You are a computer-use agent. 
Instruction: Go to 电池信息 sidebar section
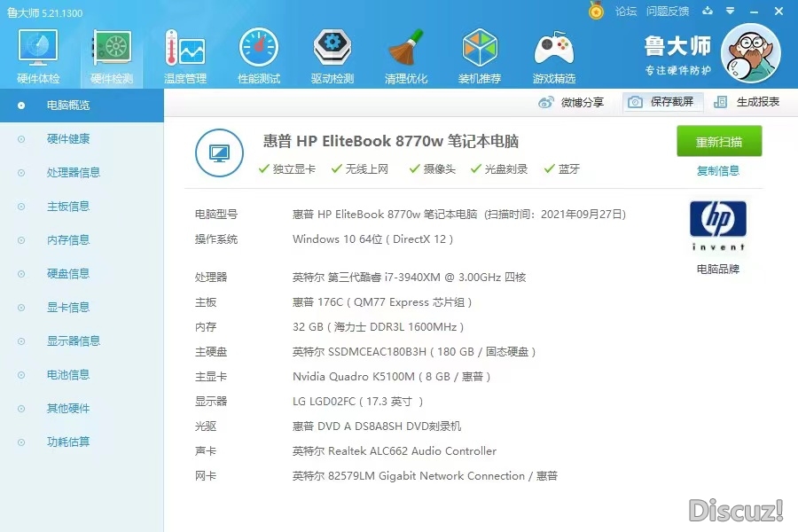[67, 375]
